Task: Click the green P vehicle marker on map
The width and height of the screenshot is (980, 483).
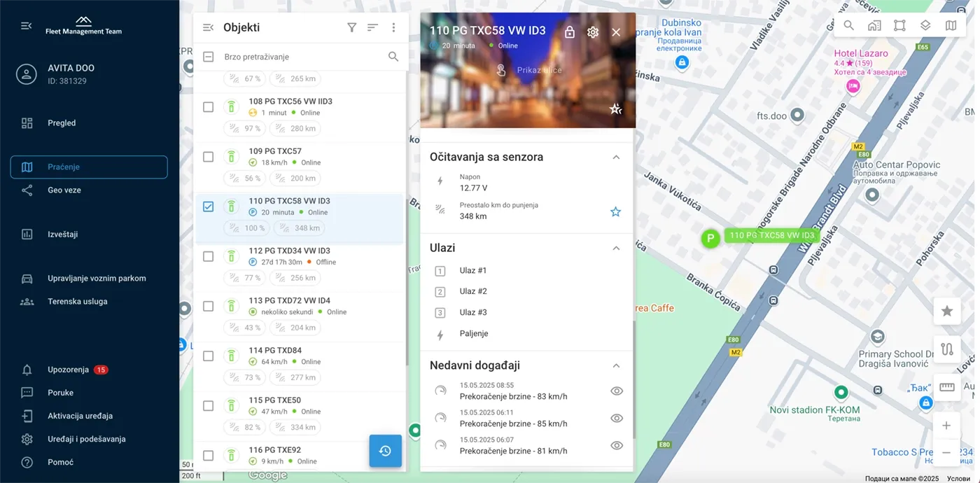Action: pos(710,239)
